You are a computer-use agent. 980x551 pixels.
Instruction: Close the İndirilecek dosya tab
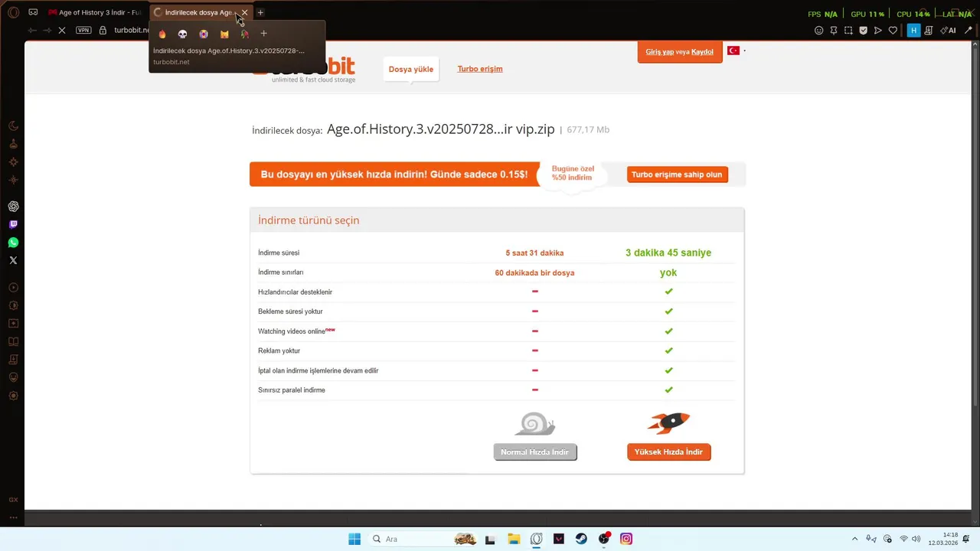tap(245, 12)
